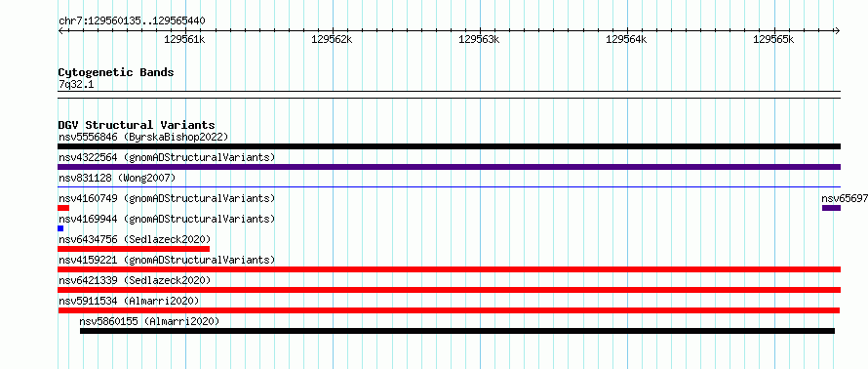868x369 pixels.
Task: Select the red bar of nsv6421339
Action: (x=449, y=290)
